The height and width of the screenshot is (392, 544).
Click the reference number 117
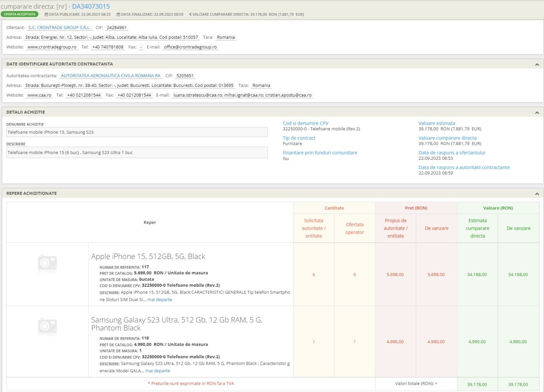(x=145, y=267)
